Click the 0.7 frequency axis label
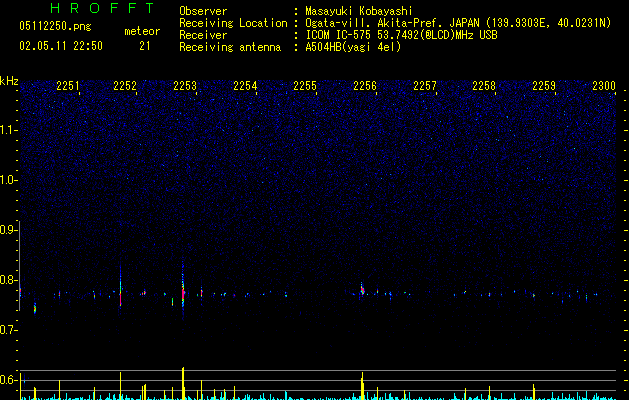This screenshot has width=629, height=400. (x=9, y=330)
